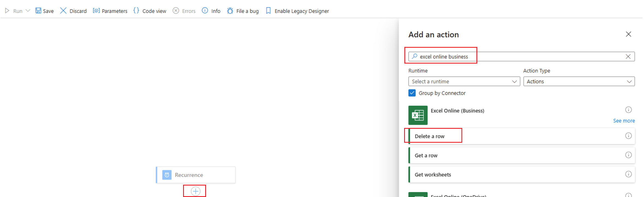Select the Get worksheets action
The height and width of the screenshot is (197, 644).
tap(521, 174)
